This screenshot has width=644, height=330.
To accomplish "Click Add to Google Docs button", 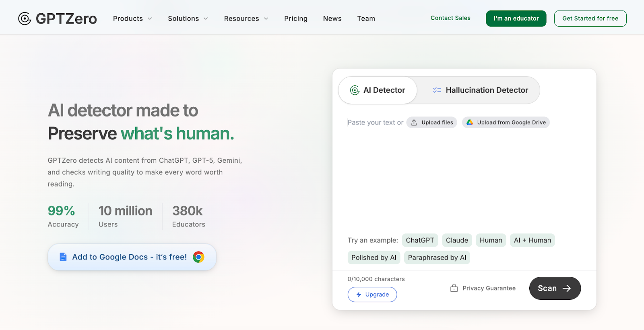I will pyautogui.click(x=132, y=257).
